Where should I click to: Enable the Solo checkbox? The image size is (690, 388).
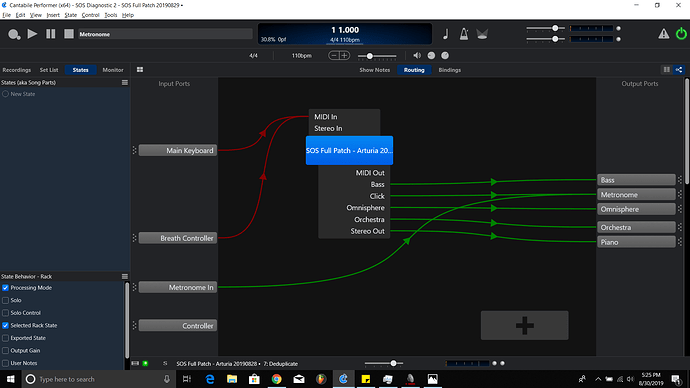point(5,300)
